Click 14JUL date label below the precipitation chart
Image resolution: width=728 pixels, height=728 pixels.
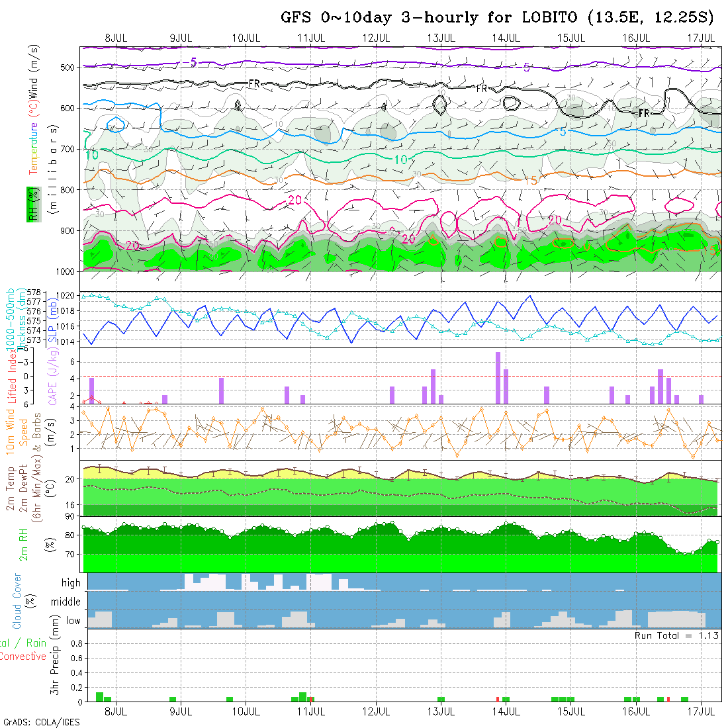click(506, 711)
